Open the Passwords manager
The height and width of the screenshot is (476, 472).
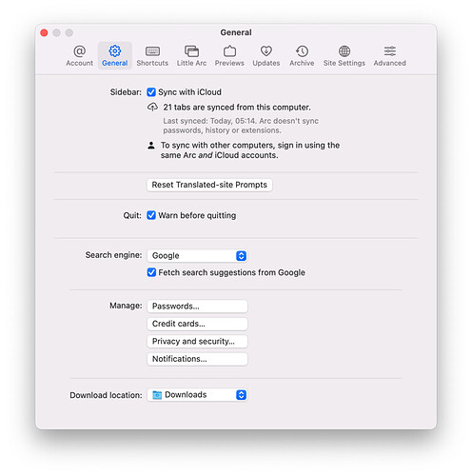pyautogui.click(x=197, y=307)
